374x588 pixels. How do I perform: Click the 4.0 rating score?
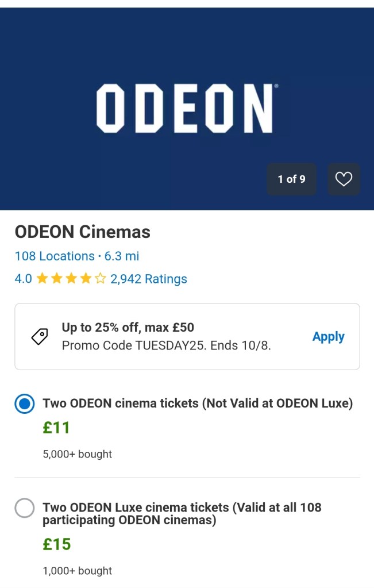23,279
